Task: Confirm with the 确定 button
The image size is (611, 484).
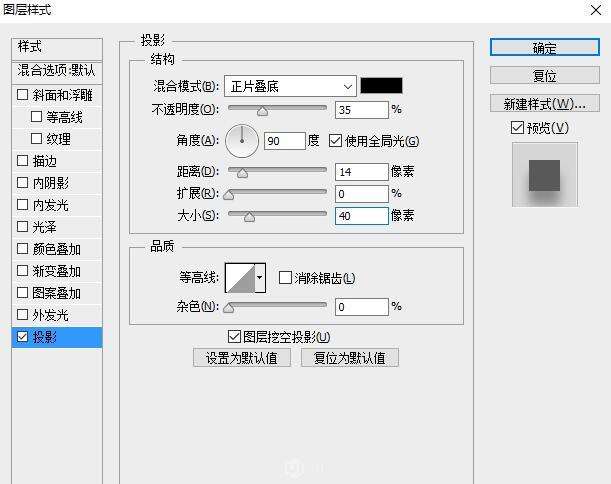Action: coord(544,48)
